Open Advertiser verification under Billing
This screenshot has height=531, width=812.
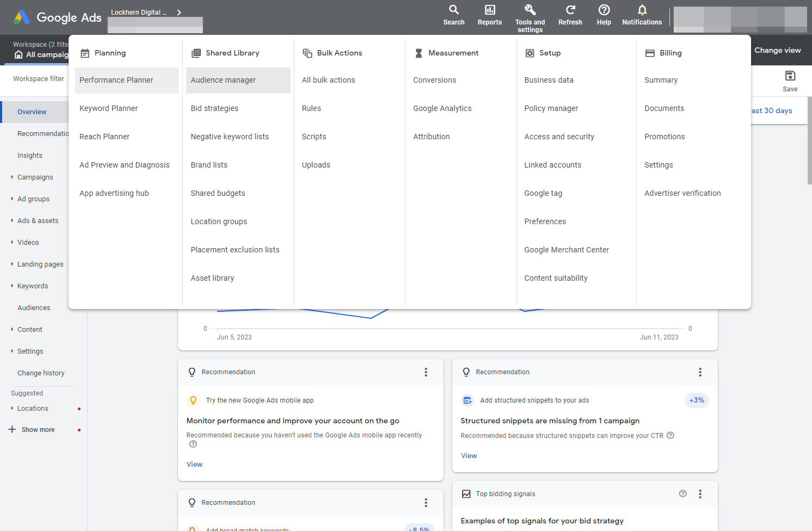coord(682,193)
